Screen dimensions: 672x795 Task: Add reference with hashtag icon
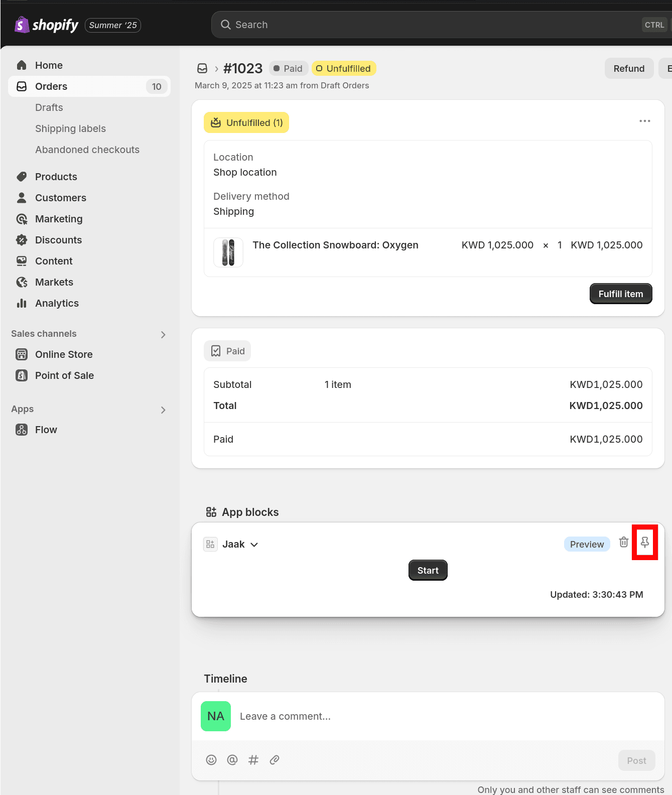click(253, 760)
